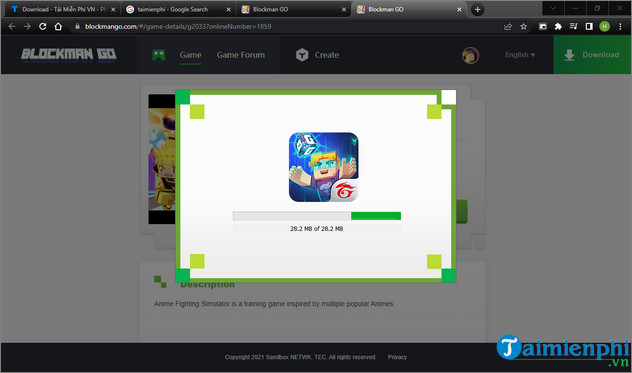
Task: Go back using the browser back arrow
Action: [x=12, y=27]
